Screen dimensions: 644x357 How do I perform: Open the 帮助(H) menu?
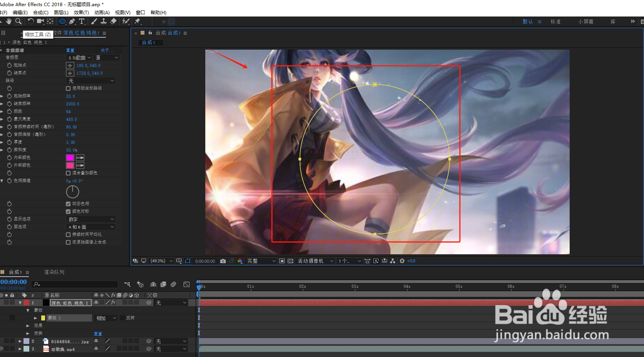pyautogui.click(x=158, y=13)
